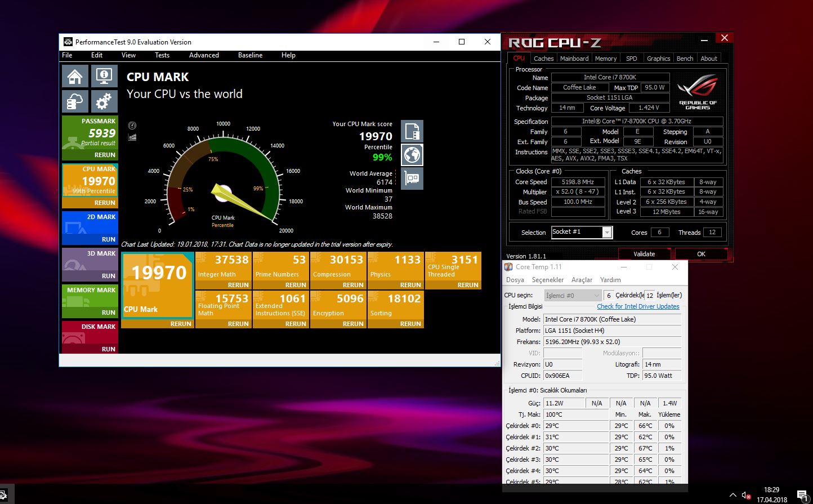Rerun the Prime Numbers test

point(296,285)
